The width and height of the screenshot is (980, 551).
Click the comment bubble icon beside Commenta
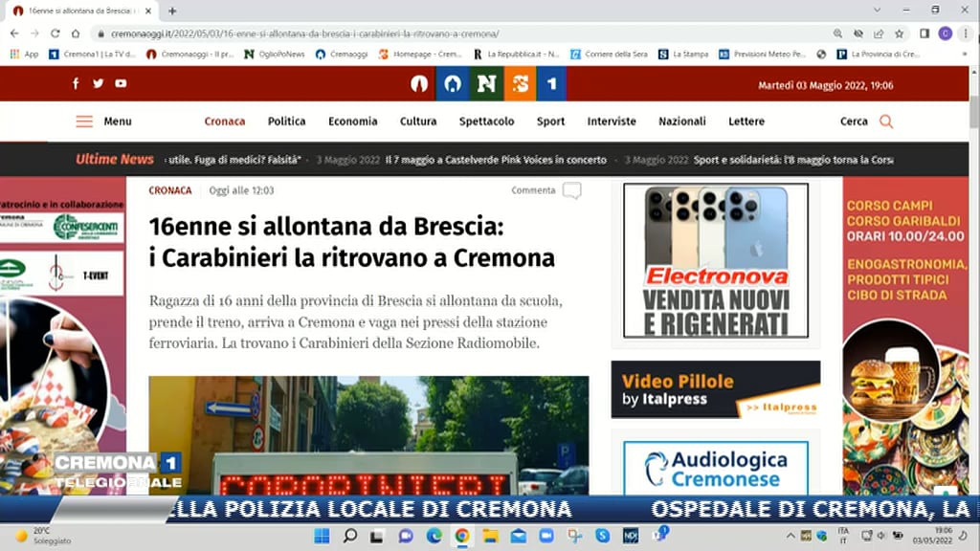pos(571,190)
